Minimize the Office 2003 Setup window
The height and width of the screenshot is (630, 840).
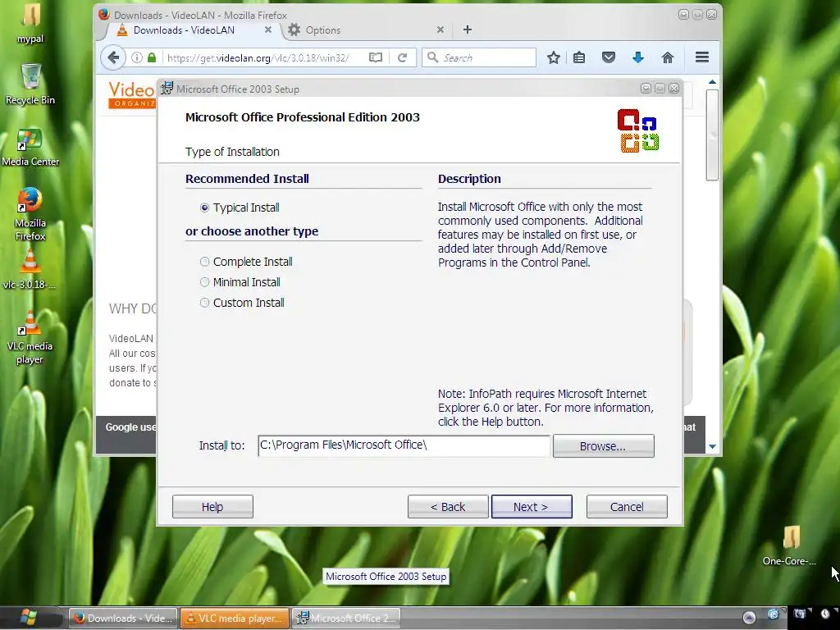(646, 89)
